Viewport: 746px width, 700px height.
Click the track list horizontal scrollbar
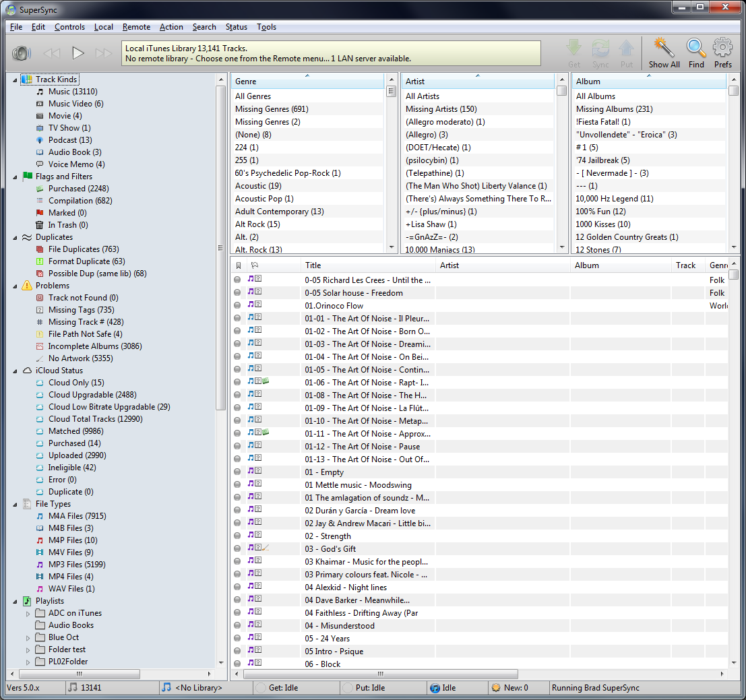tap(380, 674)
